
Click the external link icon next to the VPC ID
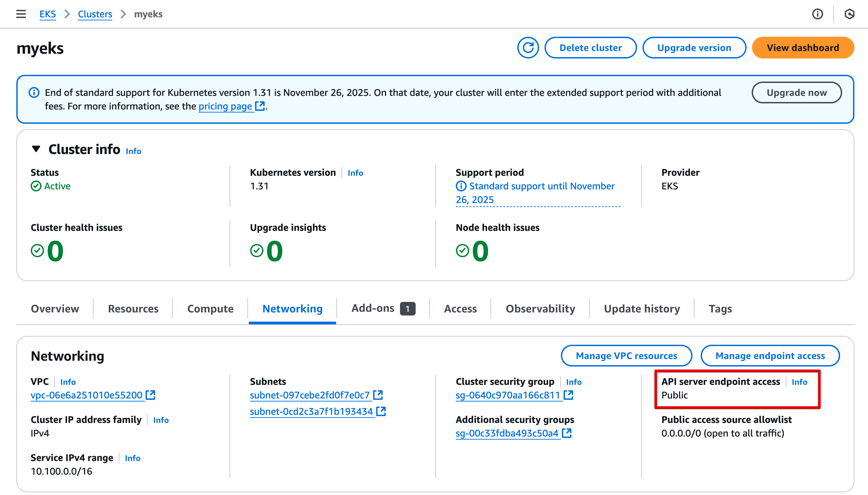(x=150, y=395)
